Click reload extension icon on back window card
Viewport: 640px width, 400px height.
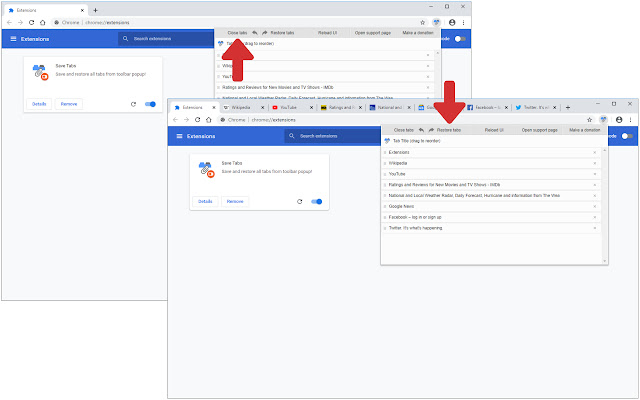coord(133,104)
